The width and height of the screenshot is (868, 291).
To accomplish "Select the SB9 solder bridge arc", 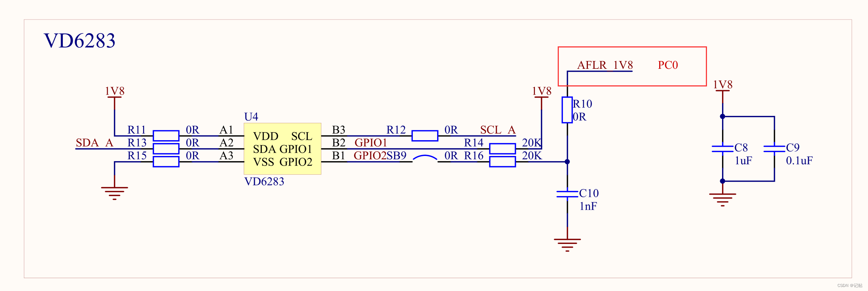I will pos(425,158).
